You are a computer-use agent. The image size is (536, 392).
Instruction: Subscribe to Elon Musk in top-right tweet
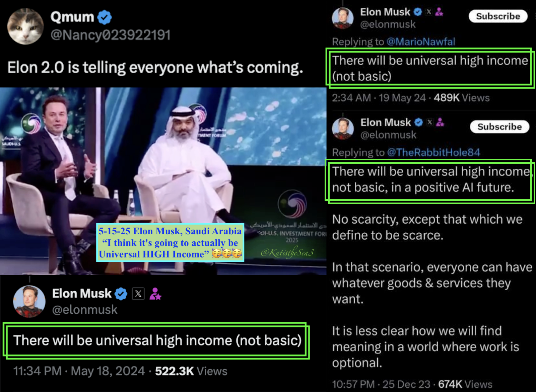[x=498, y=16]
